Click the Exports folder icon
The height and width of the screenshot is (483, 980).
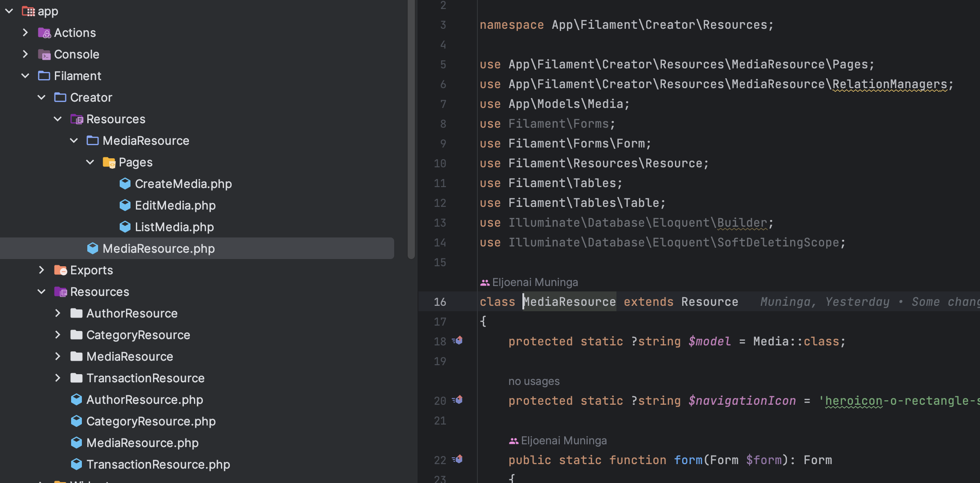(60, 270)
